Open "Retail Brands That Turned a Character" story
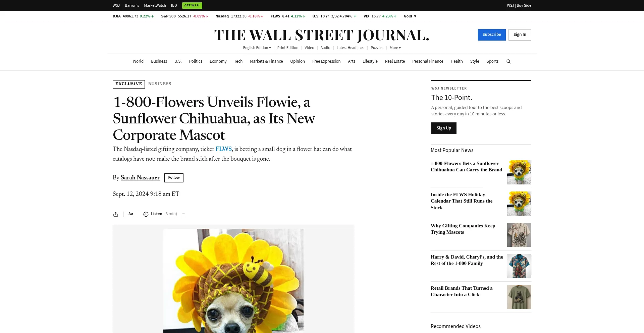Screen dimensions: 644x333 coord(462,291)
